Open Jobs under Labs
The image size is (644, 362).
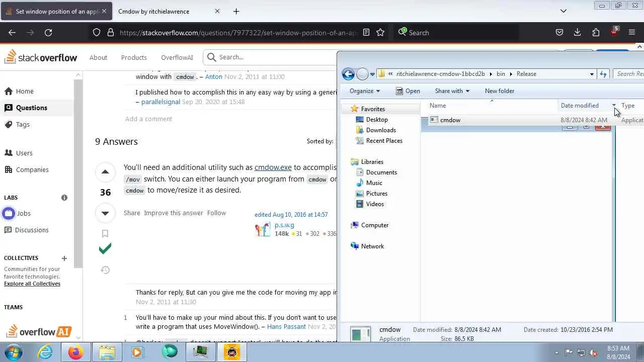coord(24,213)
